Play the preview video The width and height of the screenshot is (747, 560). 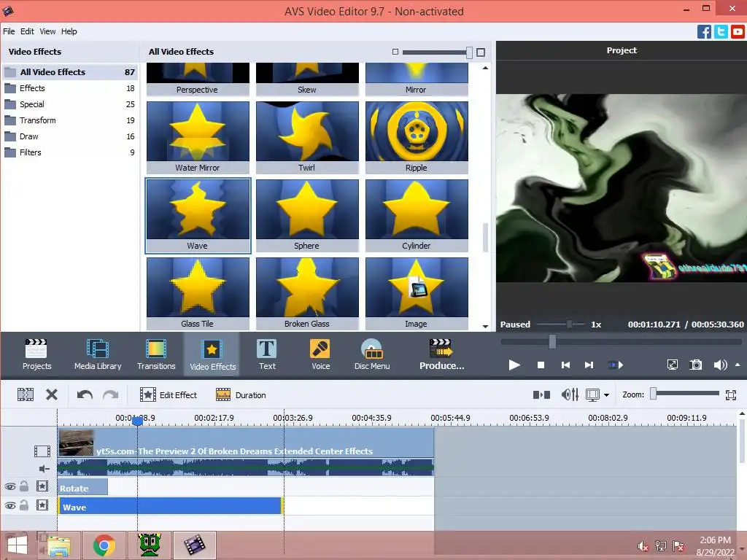(514, 365)
